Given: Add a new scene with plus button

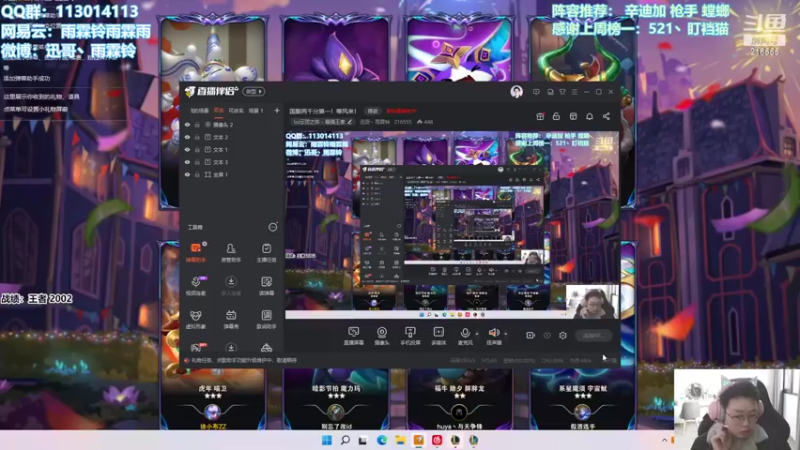Looking at the screenshot, I should coord(277,111).
